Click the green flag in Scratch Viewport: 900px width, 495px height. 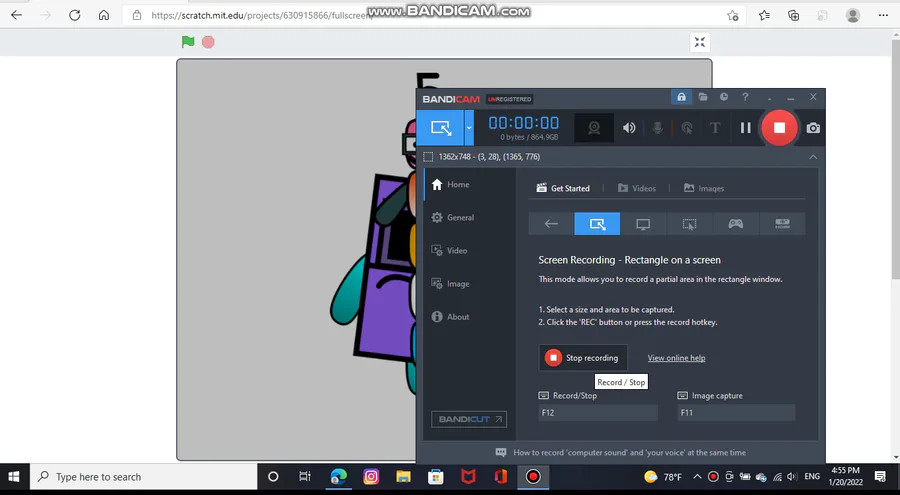pyautogui.click(x=188, y=41)
